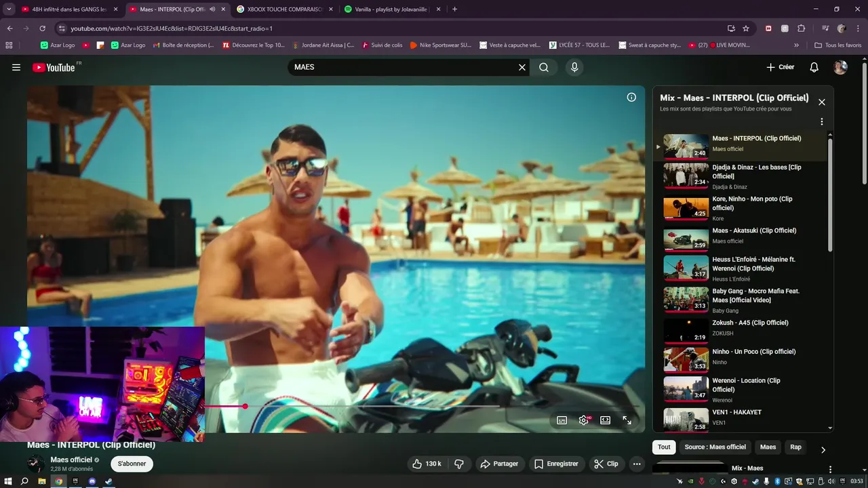This screenshot has height=488, width=868.
Task: Clear the MAES search text with X
Action: 522,67
